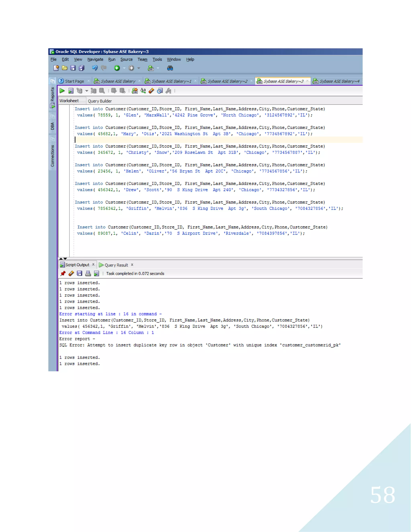Close the Script Output tab

pyautogui.click(x=93, y=265)
